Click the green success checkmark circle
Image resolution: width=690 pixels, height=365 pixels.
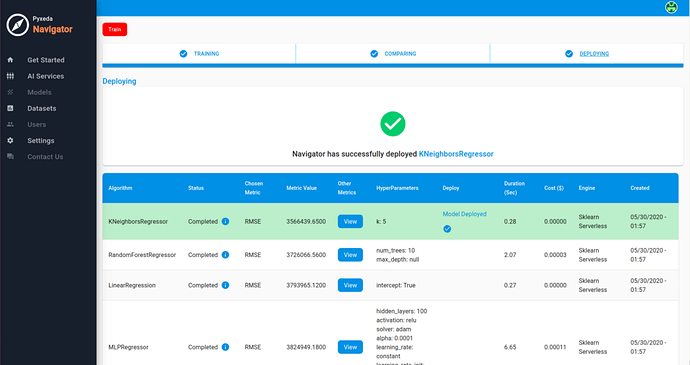point(393,124)
